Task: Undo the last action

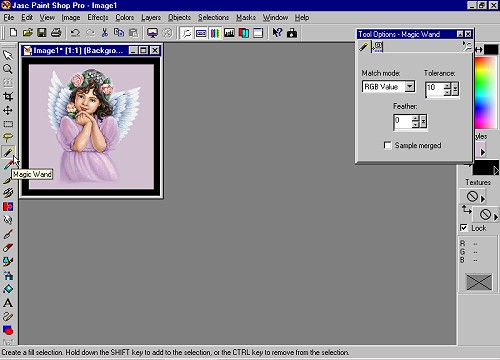Action: (x=75, y=33)
